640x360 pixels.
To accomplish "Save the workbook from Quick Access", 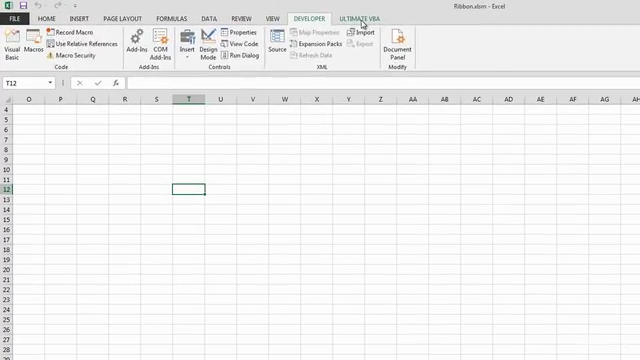I will tap(23, 6).
